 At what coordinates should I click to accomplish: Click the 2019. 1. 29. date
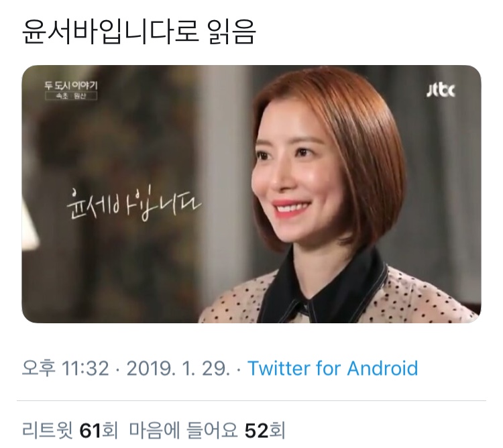[178, 368]
